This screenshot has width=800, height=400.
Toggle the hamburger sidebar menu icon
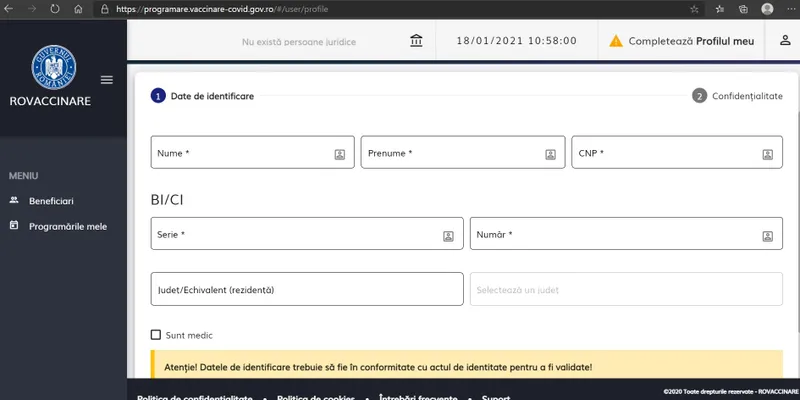(107, 80)
